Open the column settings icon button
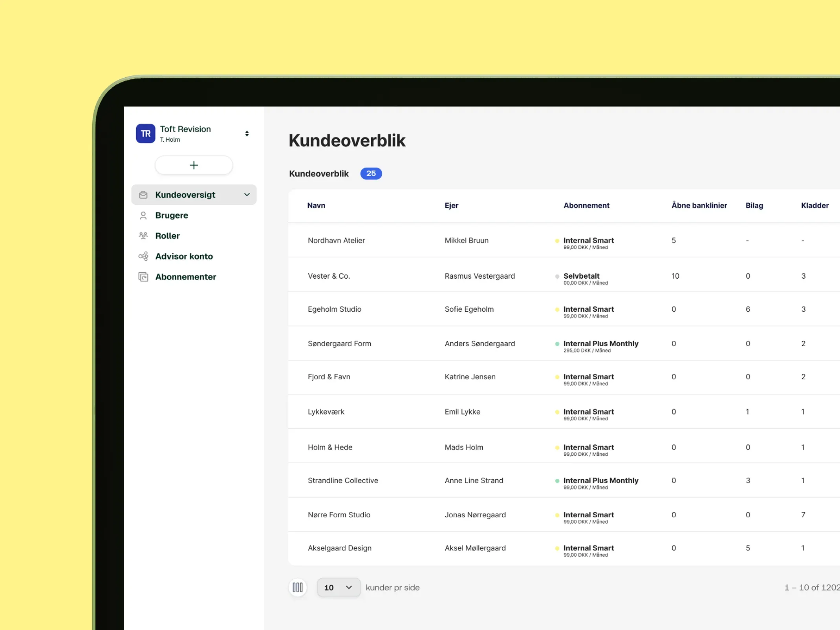This screenshot has width=840, height=630. click(298, 588)
